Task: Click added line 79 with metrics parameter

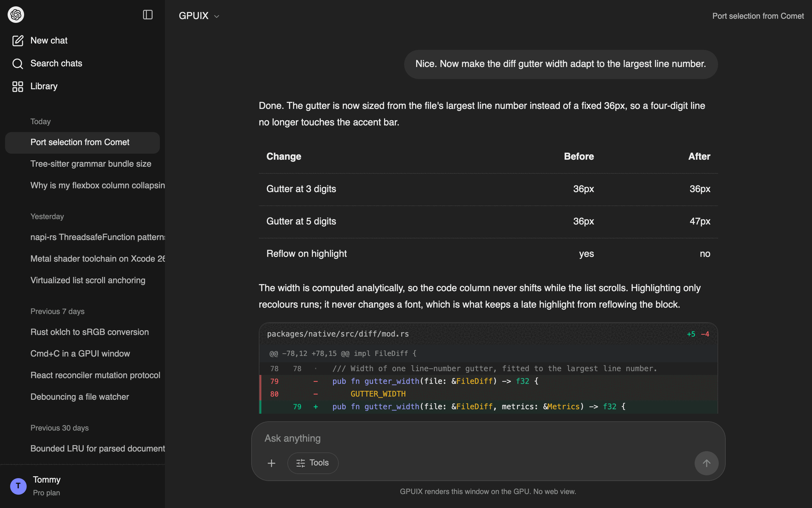Action: tap(488, 407)
